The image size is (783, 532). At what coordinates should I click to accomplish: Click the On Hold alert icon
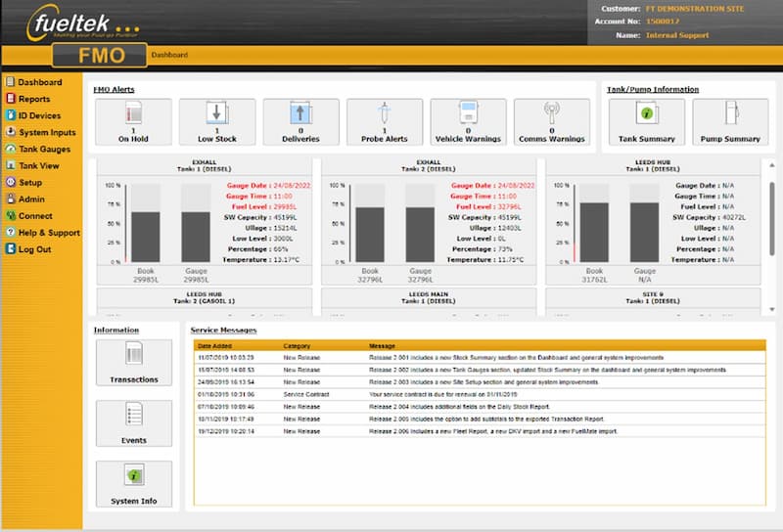pos(131,114)
